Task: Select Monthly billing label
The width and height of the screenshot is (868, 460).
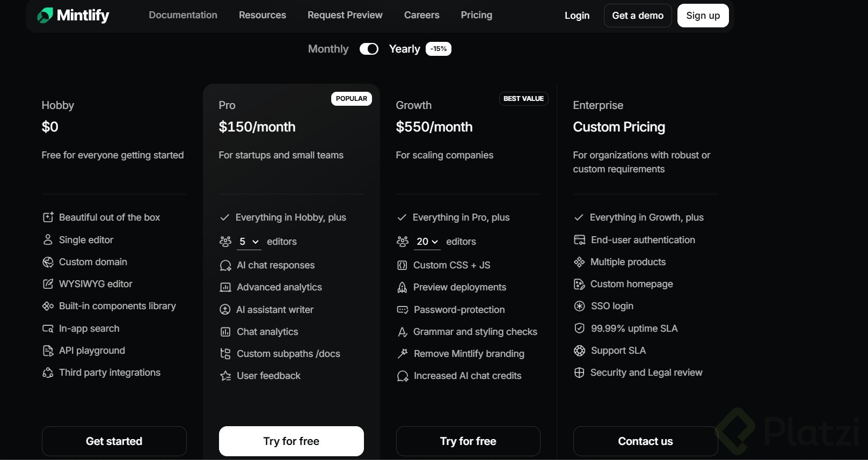Action: (328, 49)
